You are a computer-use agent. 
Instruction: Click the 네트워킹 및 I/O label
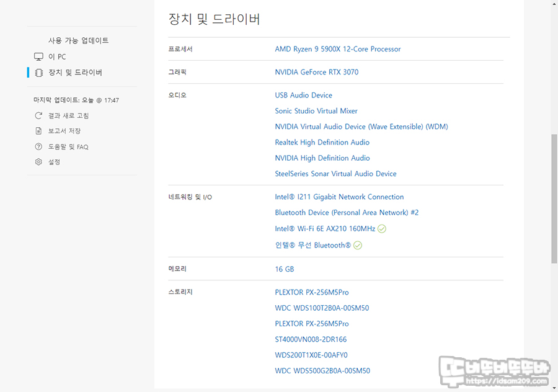pyautogui.click(x=190, y=197)
